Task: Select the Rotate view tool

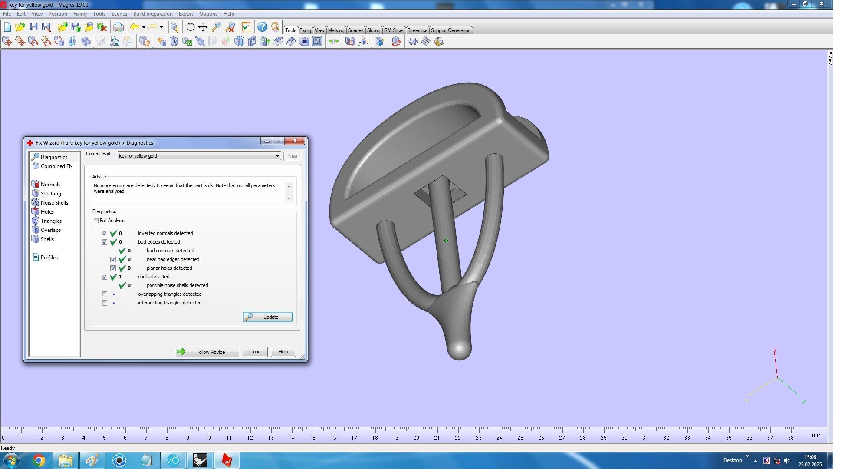Action: (x=190, y=27)
